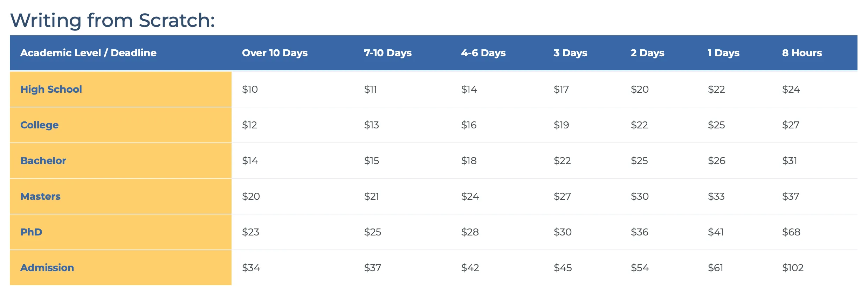Click the 8 Hours column header
This screenshot has height=303, width=868.
pyautogui.click(x=802, y=53)
